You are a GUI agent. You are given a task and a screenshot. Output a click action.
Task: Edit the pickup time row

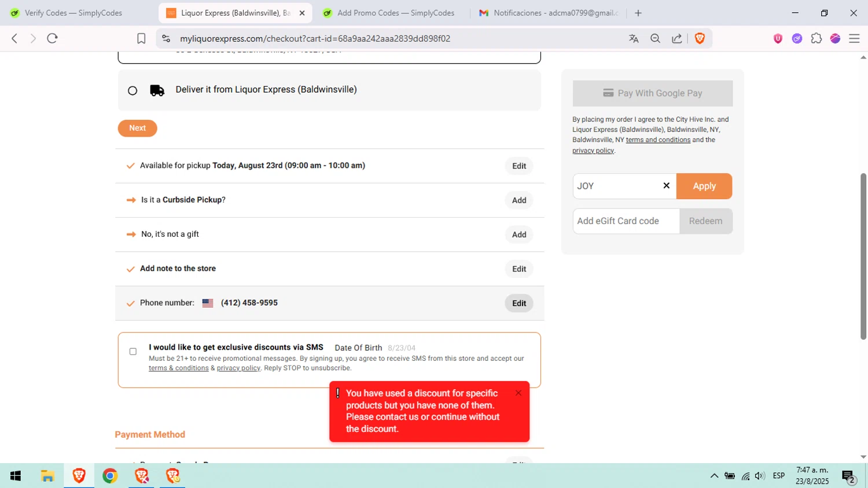(x=519, y=166)
